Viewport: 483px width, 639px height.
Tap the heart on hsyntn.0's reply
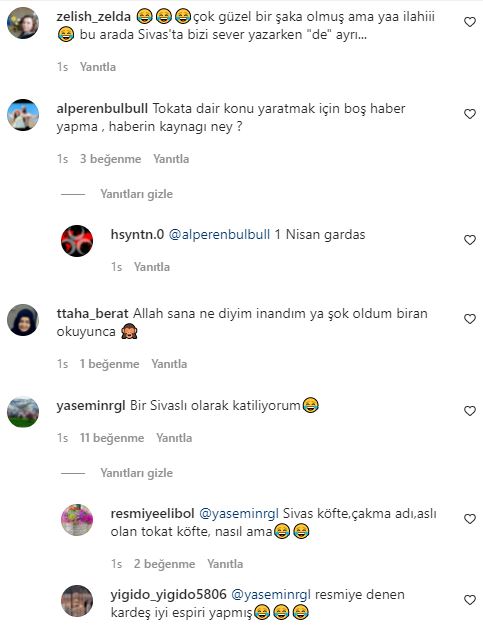point(470,240)
